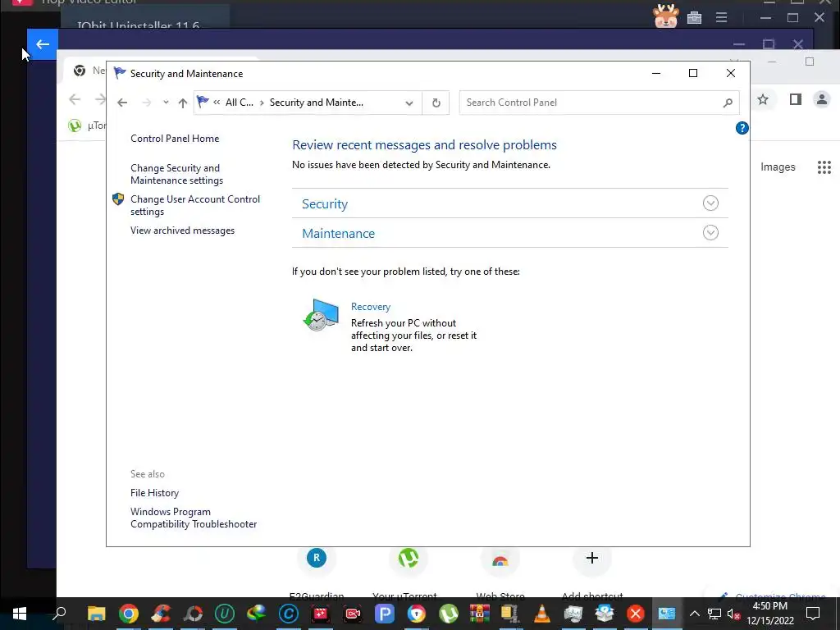Open Windows Program Compatibility Troubleshooter
This screenshot has height=630, width=840.
point(194,518)
